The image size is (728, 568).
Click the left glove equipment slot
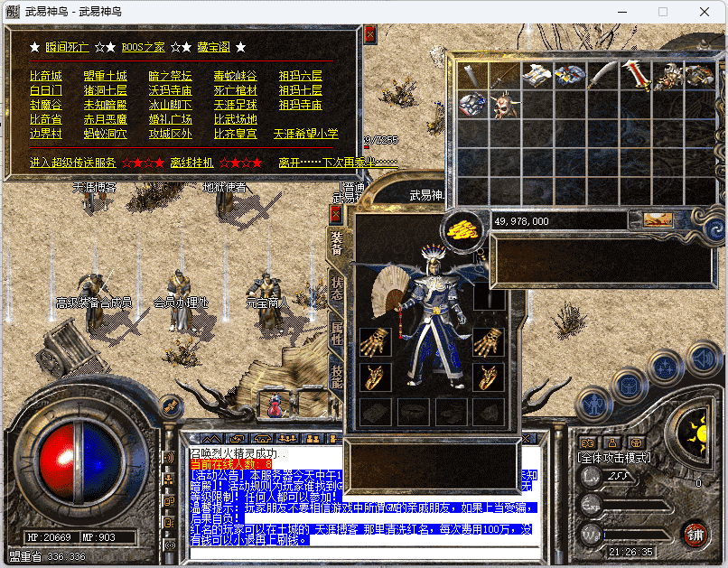375,342
